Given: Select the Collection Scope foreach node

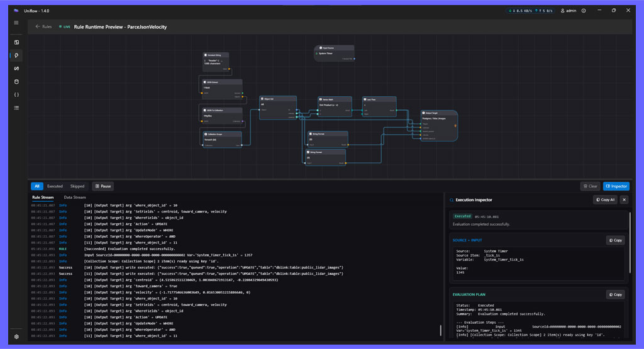Looking at the screenshot, I should (222, 140).
